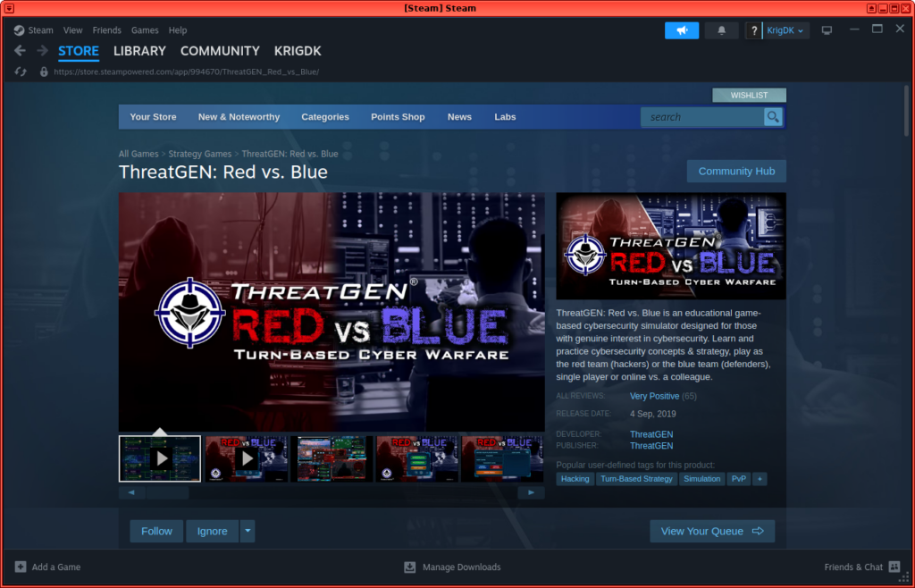Click the search magnifier icon

point(773,117)
